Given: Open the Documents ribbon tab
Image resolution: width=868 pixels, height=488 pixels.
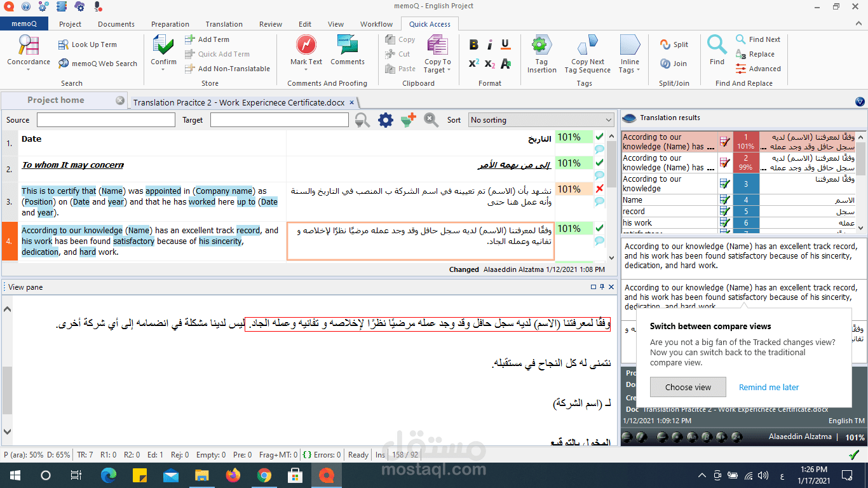Looking at the screenshot, I should tap(116, 24).
